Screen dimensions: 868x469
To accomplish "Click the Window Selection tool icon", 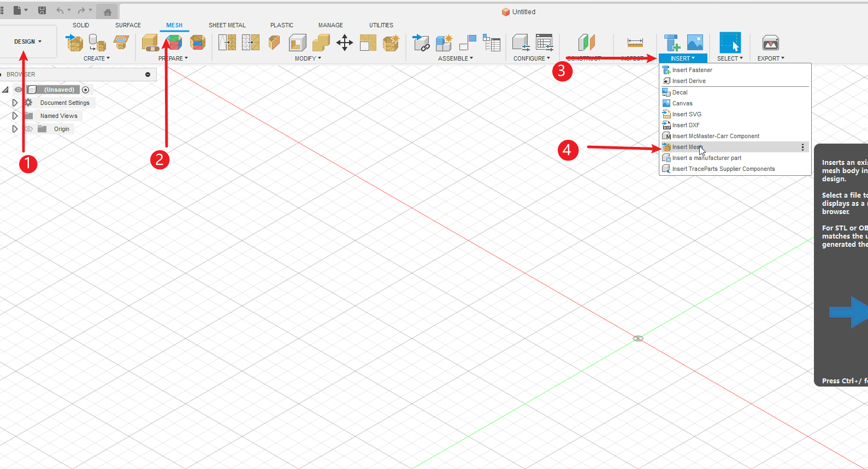I will (x=730, y=43).
